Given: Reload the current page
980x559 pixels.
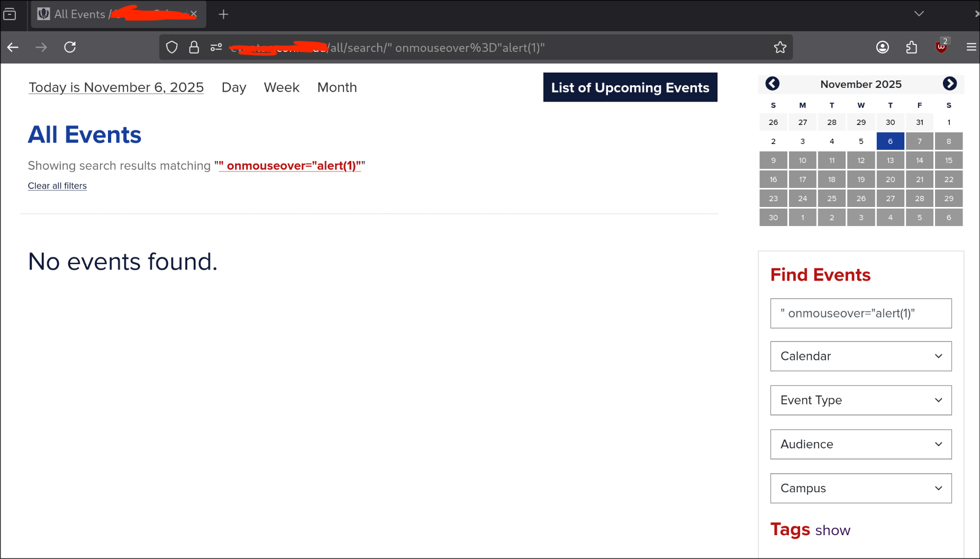Looking at the screenshot, I should pos(70,48).
